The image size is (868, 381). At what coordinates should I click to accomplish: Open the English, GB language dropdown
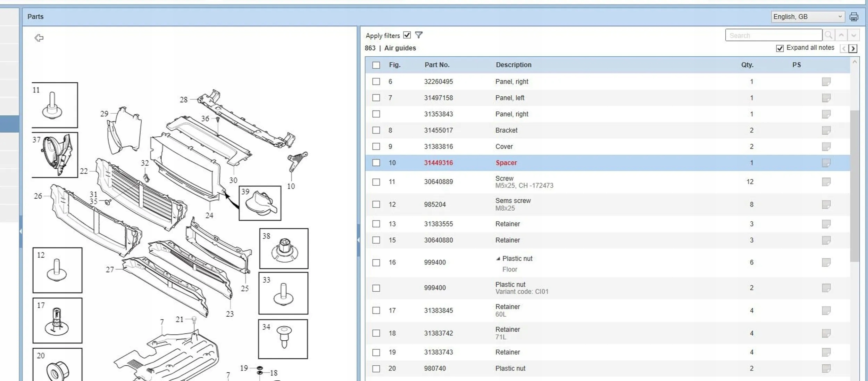[808, 17]
